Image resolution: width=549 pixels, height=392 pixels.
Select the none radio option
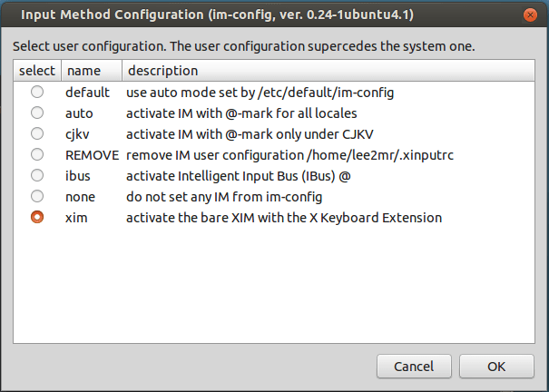coord(37,196)
